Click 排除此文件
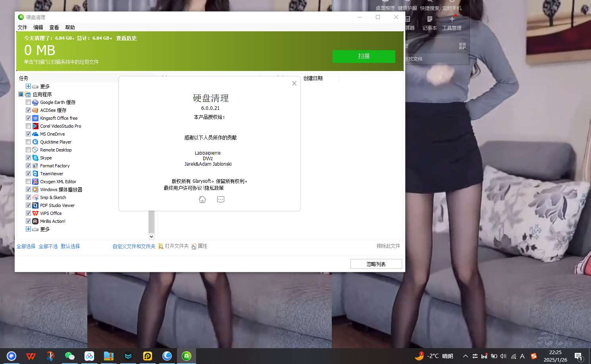 pos(388,246)
